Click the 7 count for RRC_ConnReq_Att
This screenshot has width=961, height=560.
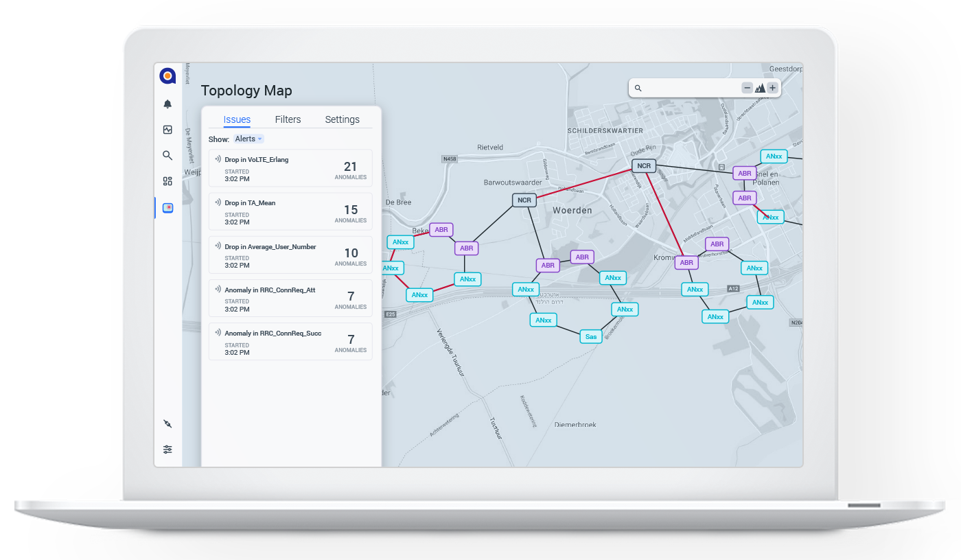(351, 296)
